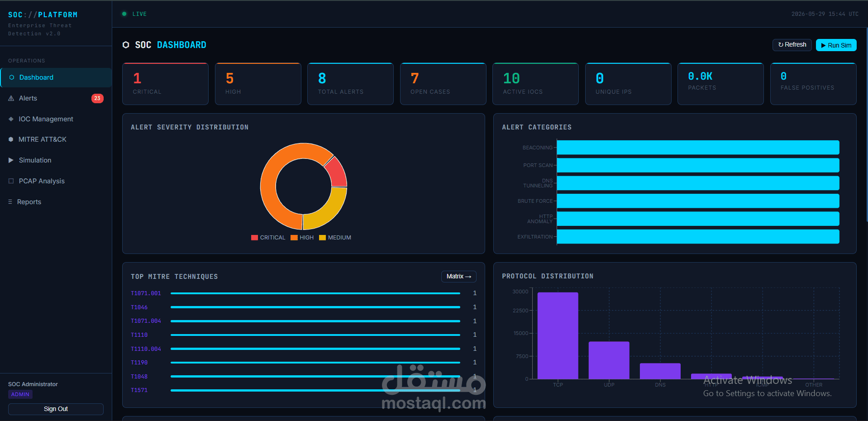Click the Alerts triangle icon in sidebar
The height and width of the screenshot is (421, 868).
pyautogui.click(x=11, y=98)
